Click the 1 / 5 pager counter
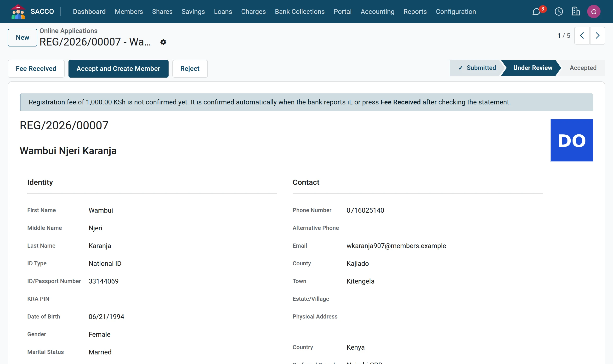The height and width of the screenshot is (364, 613). click(x=564, y=36)
